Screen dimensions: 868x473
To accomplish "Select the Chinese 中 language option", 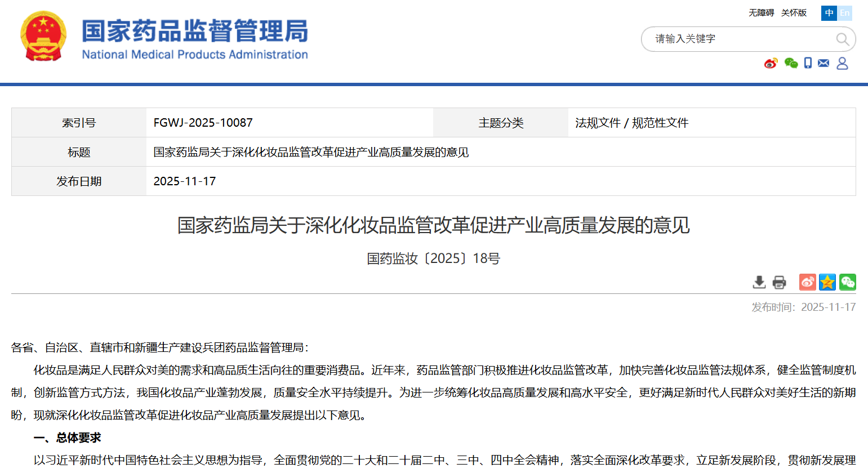I will 829,13.
